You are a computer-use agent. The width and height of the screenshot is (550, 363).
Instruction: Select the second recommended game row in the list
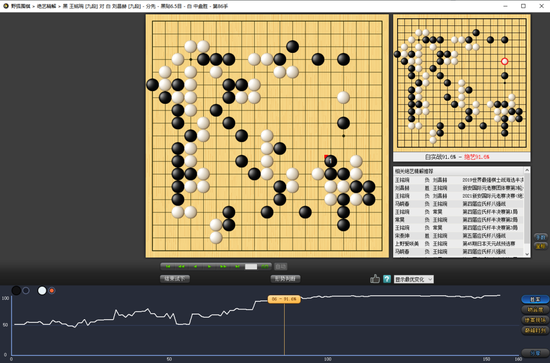click(459, 188)
